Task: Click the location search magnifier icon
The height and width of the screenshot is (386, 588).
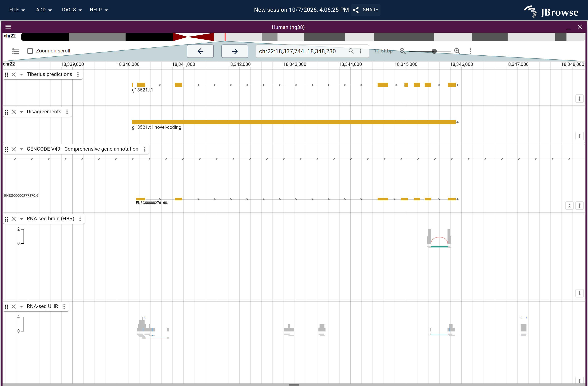Action: click(351, 51)
